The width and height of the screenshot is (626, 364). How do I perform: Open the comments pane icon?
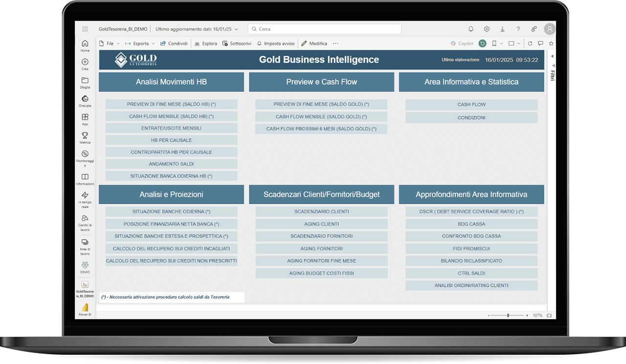[x=540, y=43]
